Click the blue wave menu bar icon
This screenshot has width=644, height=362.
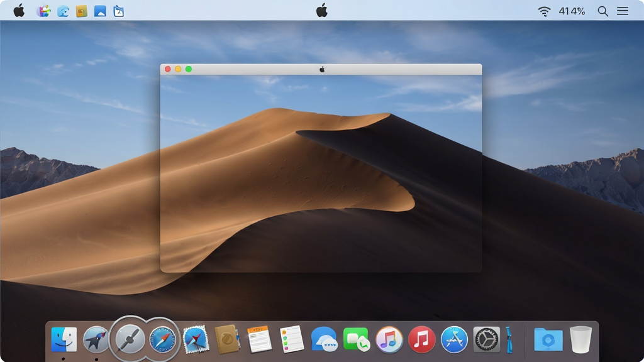tap(63, 11)
